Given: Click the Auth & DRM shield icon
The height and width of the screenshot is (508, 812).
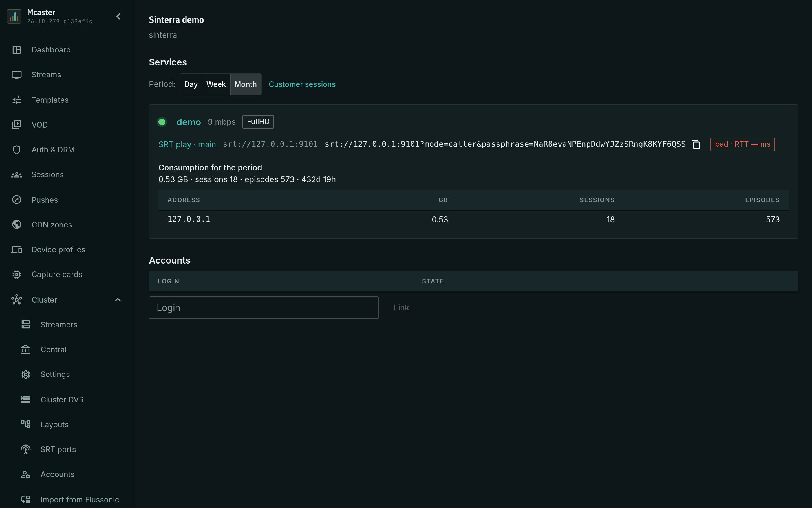Looking at the screenshot, I should (16, 150).
